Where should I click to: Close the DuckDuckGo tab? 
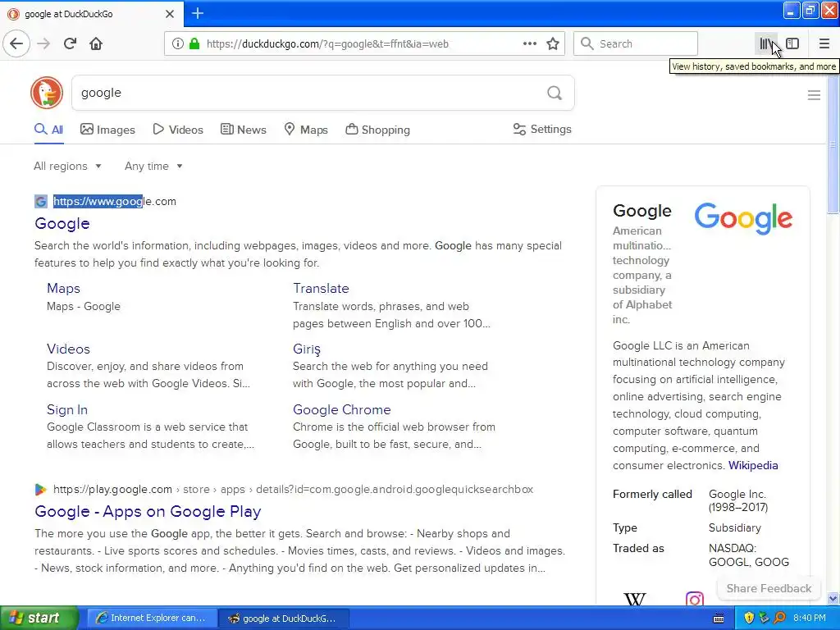click(x=170, y=14)
